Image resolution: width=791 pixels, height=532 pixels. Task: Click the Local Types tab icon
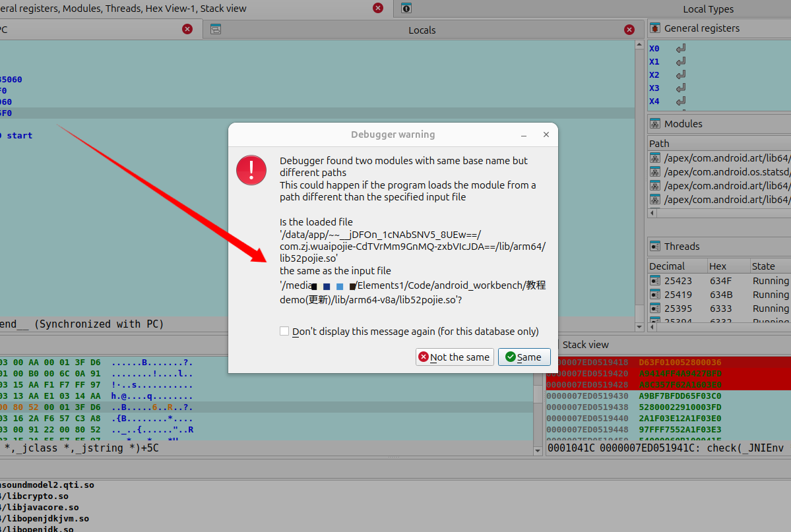(x=406, y=8)
